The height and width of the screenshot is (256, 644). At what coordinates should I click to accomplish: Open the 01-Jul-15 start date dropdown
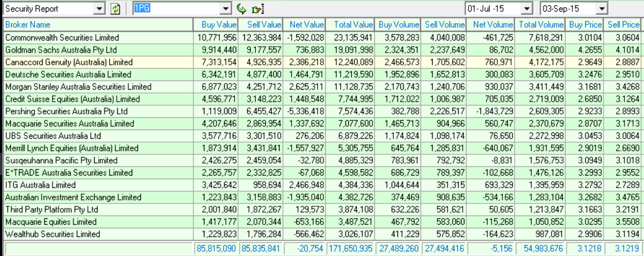pyautogui.click(x=527, y=9)
